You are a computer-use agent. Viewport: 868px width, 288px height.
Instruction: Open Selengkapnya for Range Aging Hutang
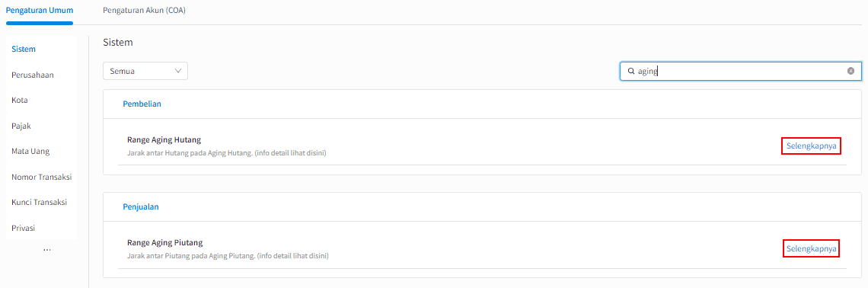[x=811, y=146]
